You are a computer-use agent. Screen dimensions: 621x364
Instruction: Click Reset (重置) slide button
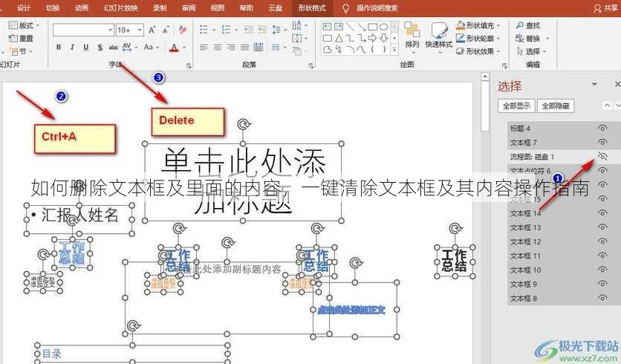tap(22, 39)
